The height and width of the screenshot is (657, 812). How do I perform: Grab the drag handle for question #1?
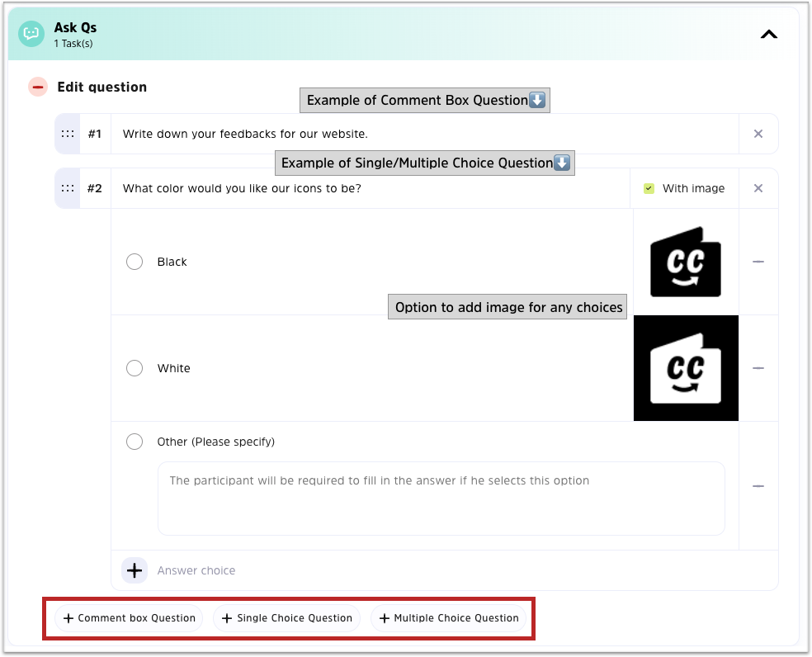(x=68, y=134)
